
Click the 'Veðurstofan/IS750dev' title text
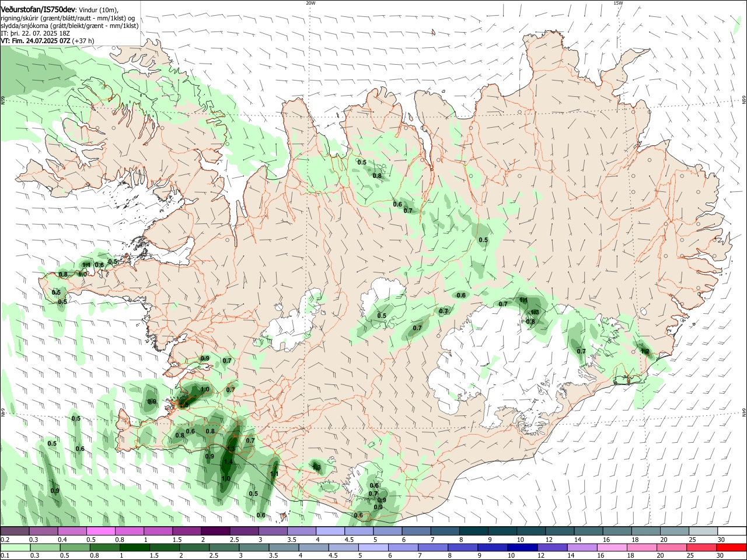pos(38,10)
